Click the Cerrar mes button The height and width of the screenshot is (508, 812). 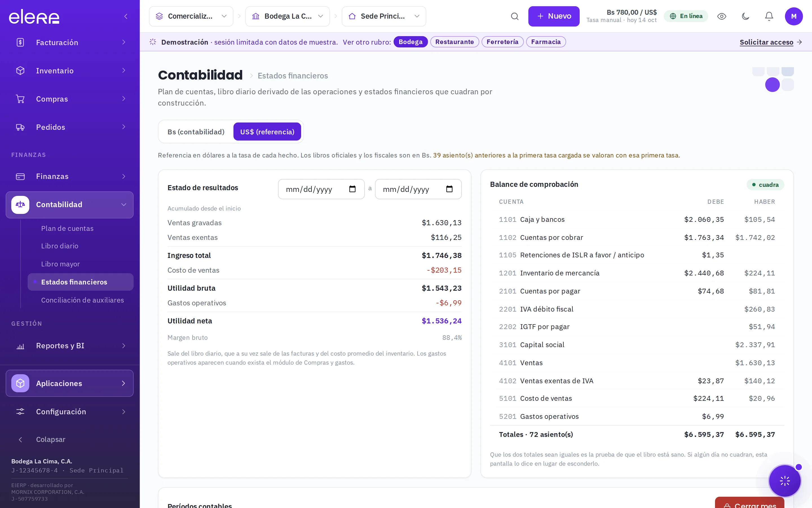(x=749, y=503)
